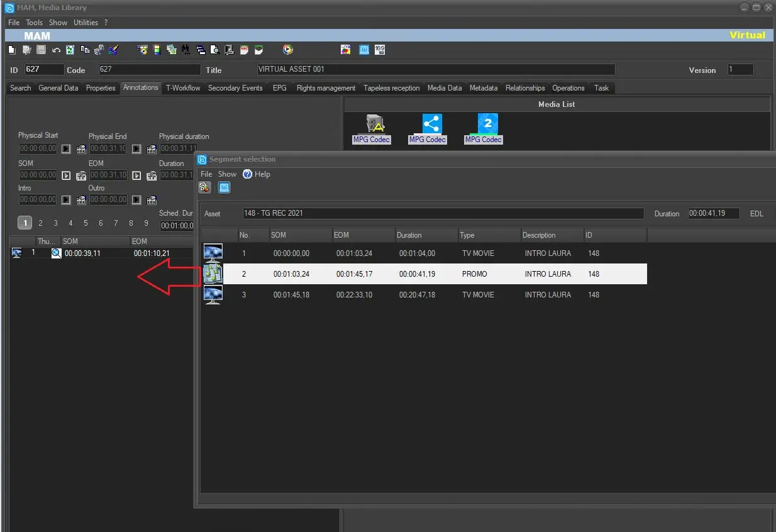Switch to the T-Workflow tab
This screenshot has width=776, height=532.
click(183, 88)
